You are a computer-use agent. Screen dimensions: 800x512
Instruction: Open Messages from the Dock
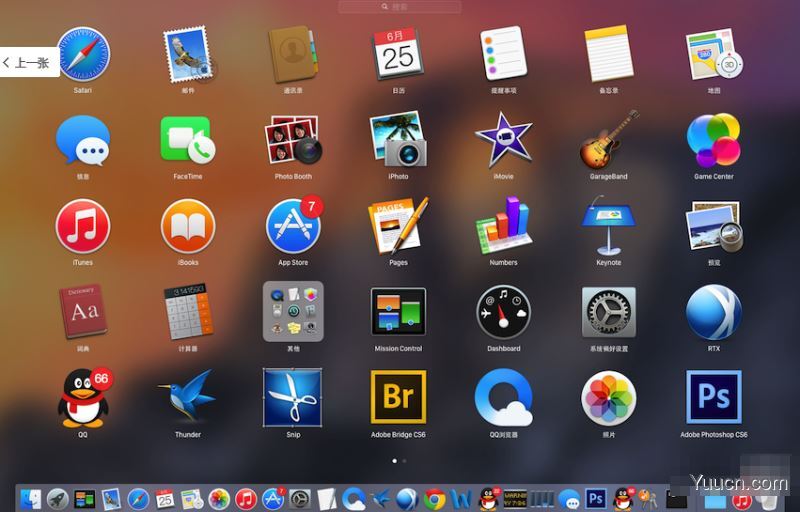(x=569, y=499)
